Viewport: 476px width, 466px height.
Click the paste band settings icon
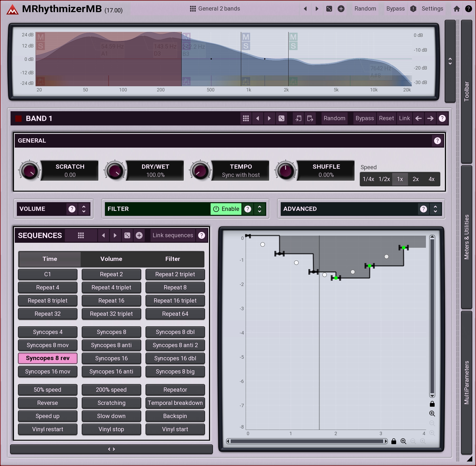click(310, 118)
